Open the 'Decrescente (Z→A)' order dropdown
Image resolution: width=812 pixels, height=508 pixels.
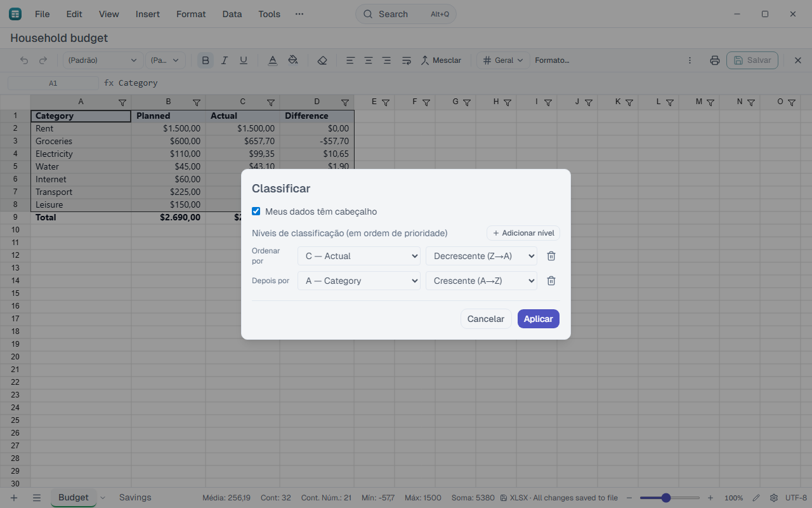point(481,256)
